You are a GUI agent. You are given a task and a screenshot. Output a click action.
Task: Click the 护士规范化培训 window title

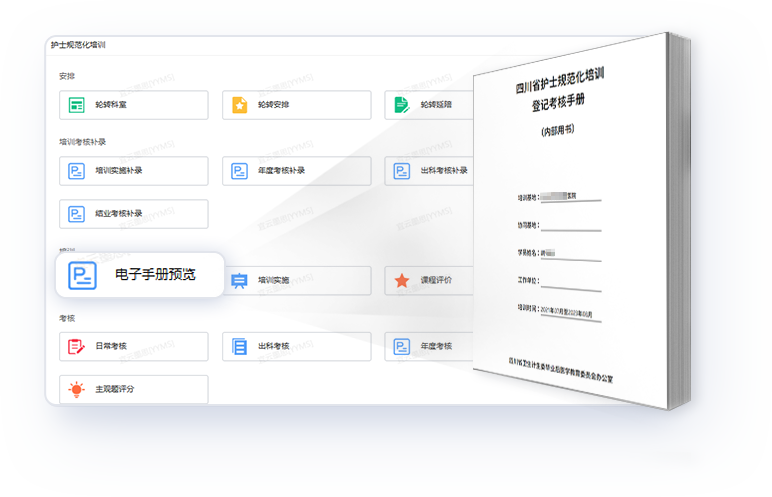(78, 45)
